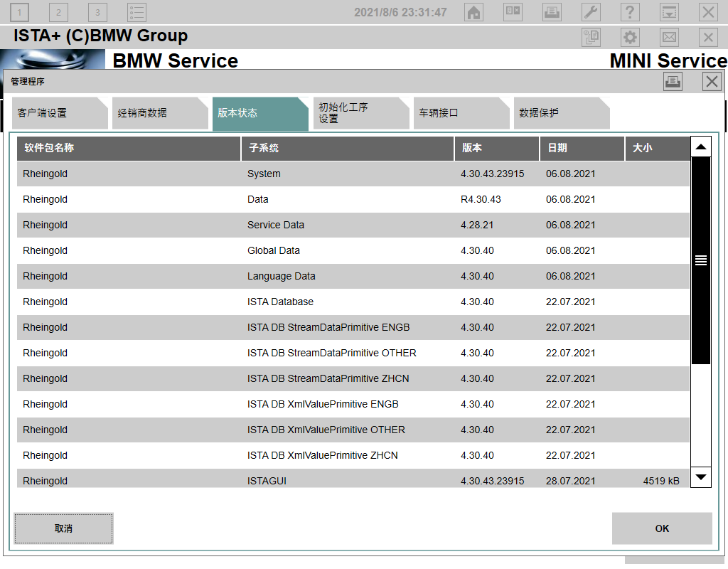Click the top toolbar printer icon
Viewport: 728px width, 569px height.
[552, 12]
